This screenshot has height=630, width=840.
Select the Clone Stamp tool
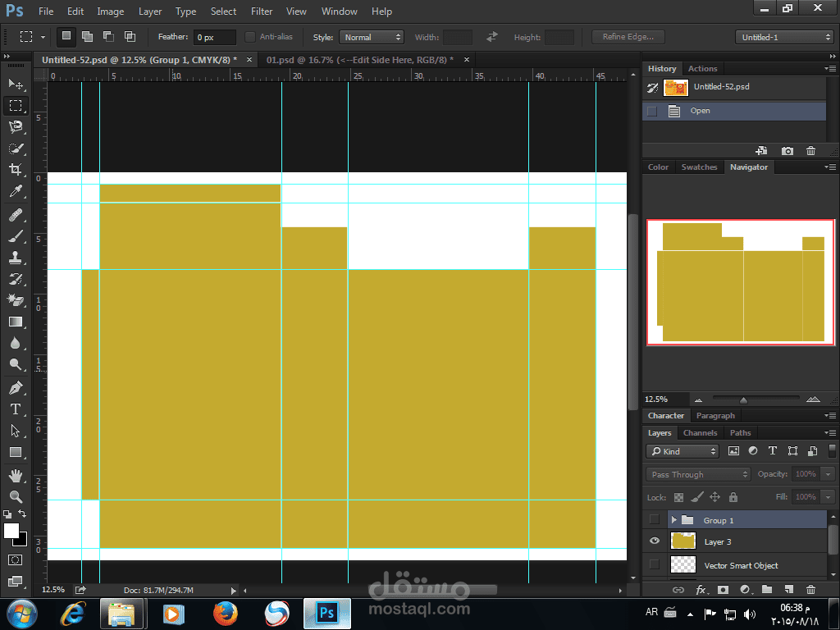tap(16, 258)
